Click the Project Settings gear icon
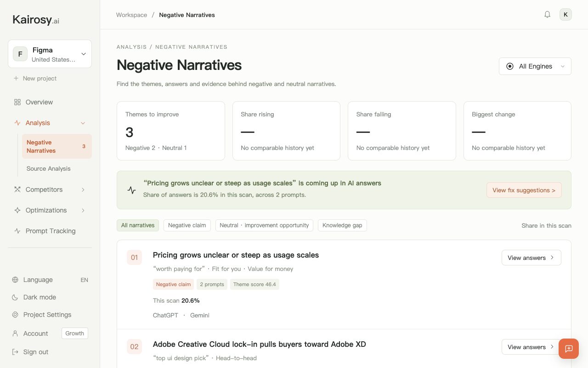This screenshot has width=588, height=368. tap(15, 315)
